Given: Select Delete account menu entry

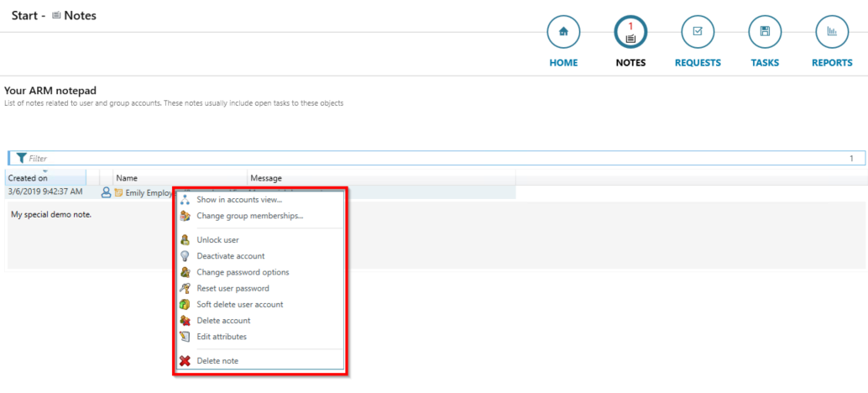Looking at the screenshot, I should click(223, 320).
